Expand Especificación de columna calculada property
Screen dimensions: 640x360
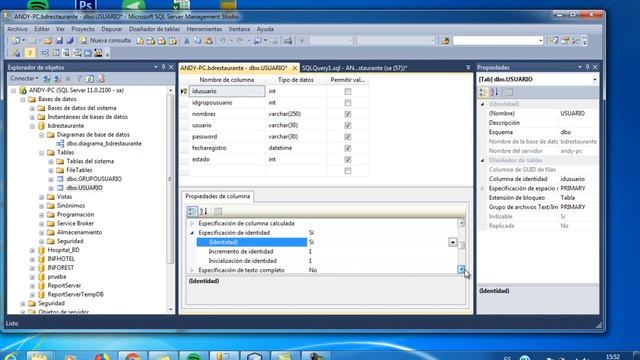point(192,223)
